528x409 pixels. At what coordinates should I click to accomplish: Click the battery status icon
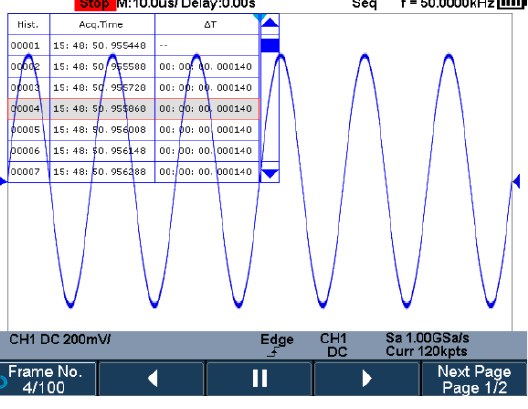coord(511,4)
